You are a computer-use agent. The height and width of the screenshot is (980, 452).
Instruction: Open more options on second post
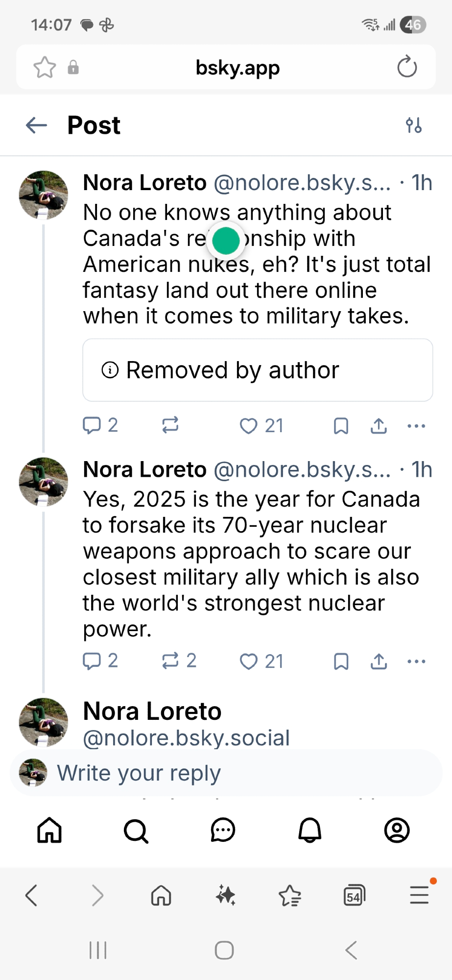[x=416, y=661]
